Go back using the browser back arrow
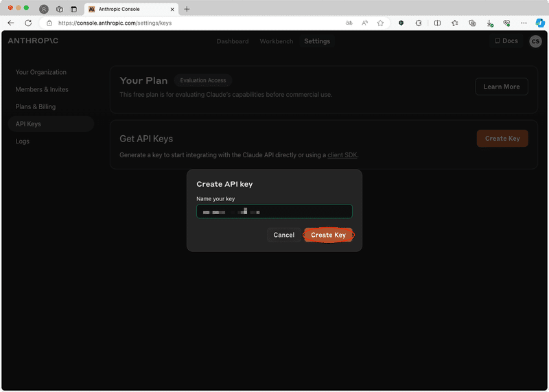This screenshot has height=392, width=549. [x=11, y=23]
